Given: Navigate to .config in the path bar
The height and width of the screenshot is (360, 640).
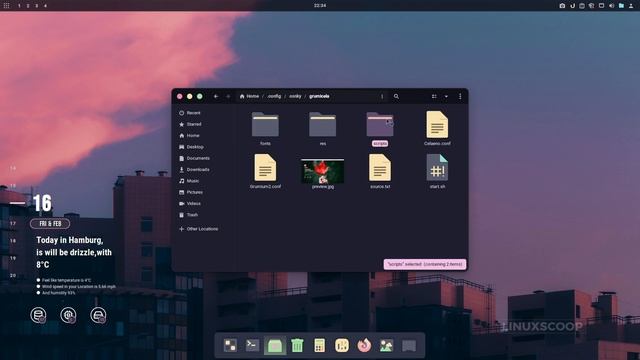Looking at the screenshot, I should pos(274,96).
